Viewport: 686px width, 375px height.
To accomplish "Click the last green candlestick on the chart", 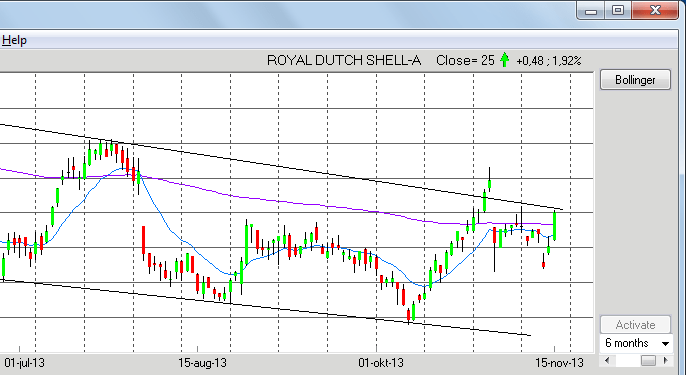I will [555, 226].
